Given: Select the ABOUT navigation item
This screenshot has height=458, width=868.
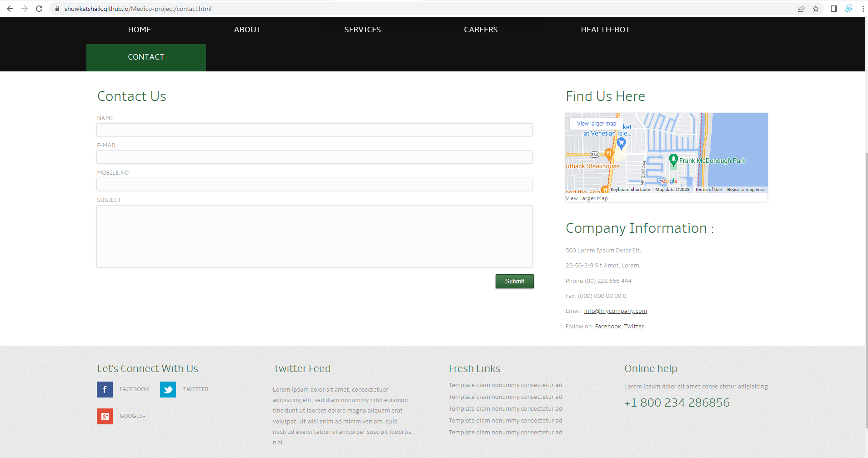Looking at the screenshot, I should (x=247, y=30).
